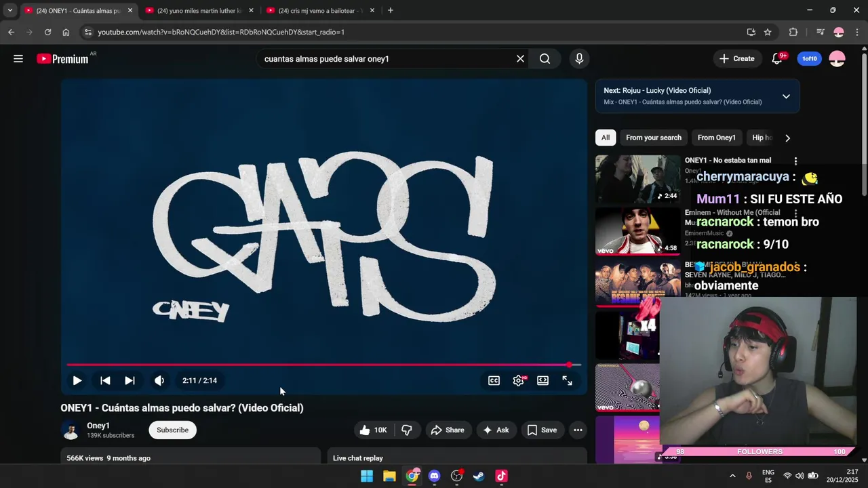The height and width of the screenshot is (488, 868).
Task: Go to YouTube Premium home logo
Action: [x=62, y=59]
